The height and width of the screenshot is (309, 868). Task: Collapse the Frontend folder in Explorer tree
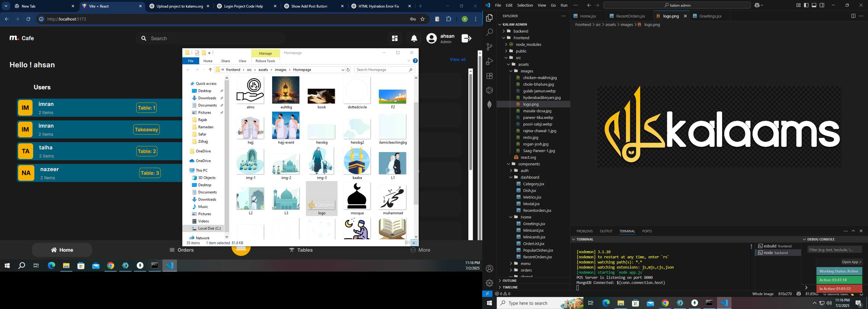[504, 38]
